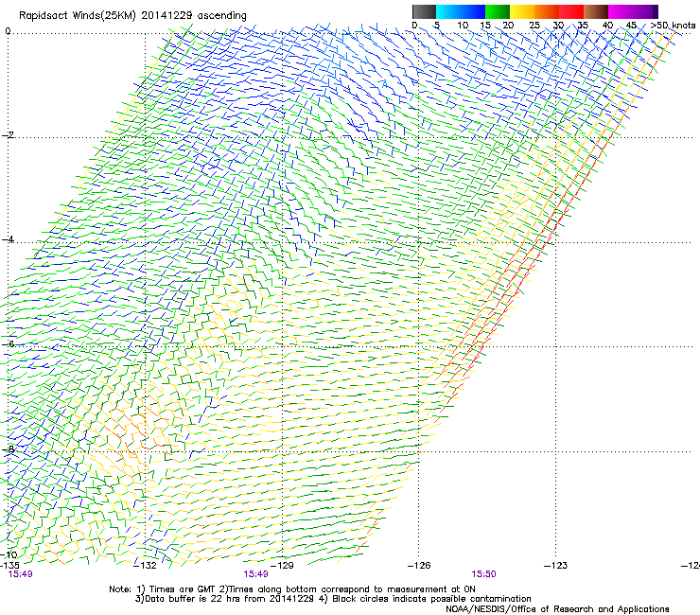Click the yellow 20-25 knots color swatch
The height and width of the screenshot is (615, 700).
click(522, 11)
